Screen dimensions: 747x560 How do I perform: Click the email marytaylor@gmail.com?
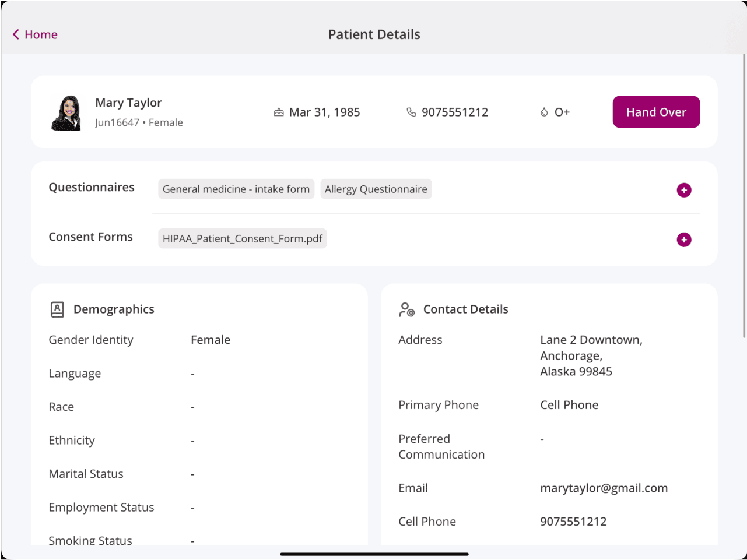pos(604,488)
